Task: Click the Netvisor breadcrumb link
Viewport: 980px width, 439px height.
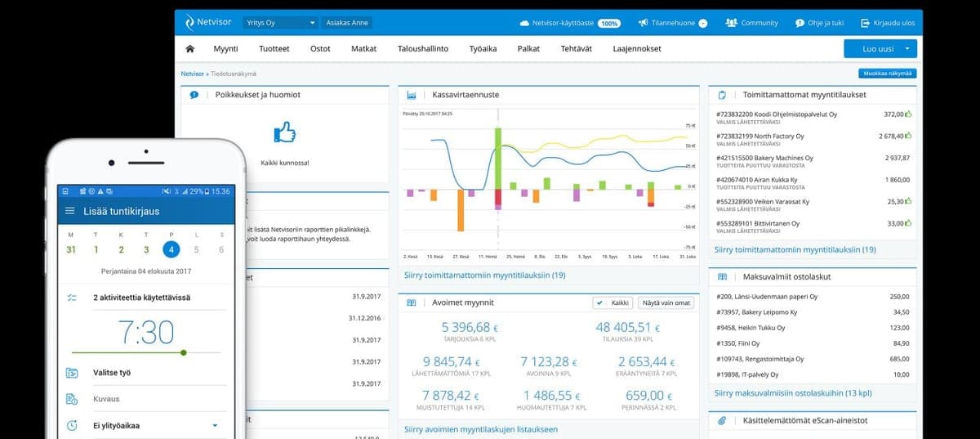Action: coord(193,74)
